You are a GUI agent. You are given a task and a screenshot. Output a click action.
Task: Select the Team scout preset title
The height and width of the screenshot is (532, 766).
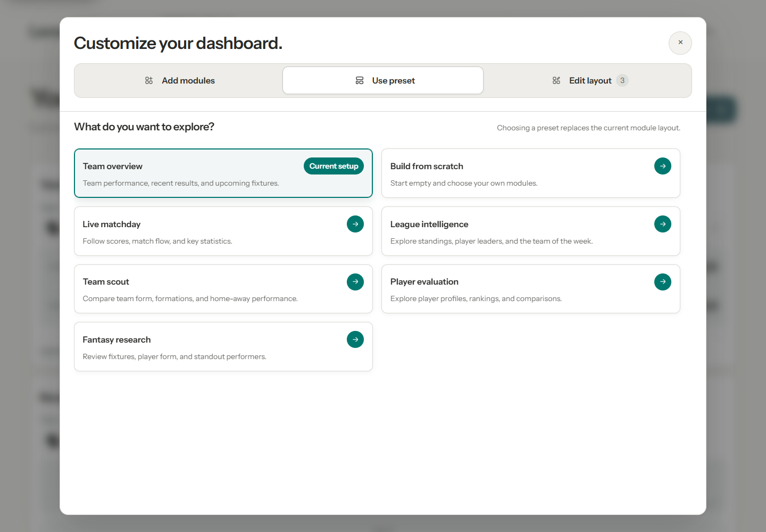tap(106, 282)
